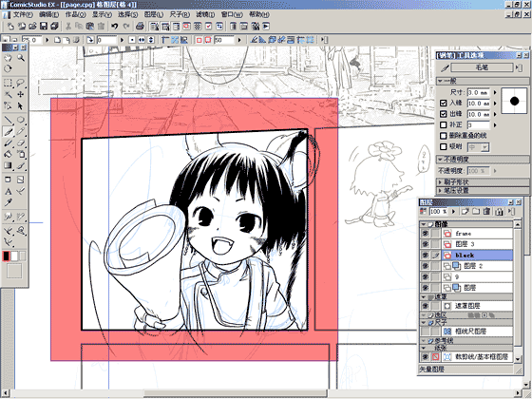Image resolution: width=532 pixels, height=399 pixels.
Task: Enable the 吸附 checkbox
Action: tap(443, 146)
